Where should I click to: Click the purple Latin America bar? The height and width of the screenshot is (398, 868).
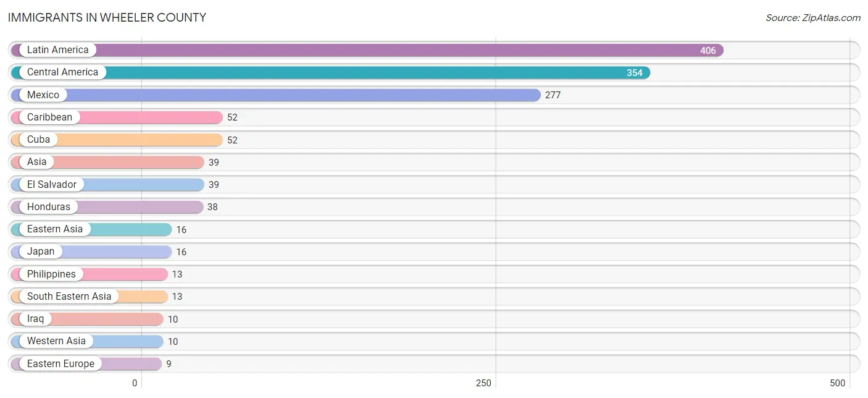(367, 50)
